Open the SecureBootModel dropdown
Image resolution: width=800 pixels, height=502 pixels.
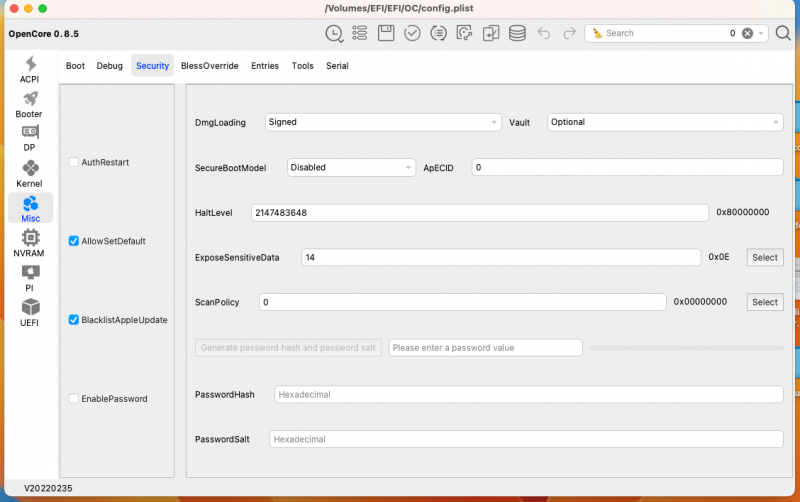[351, 167]
